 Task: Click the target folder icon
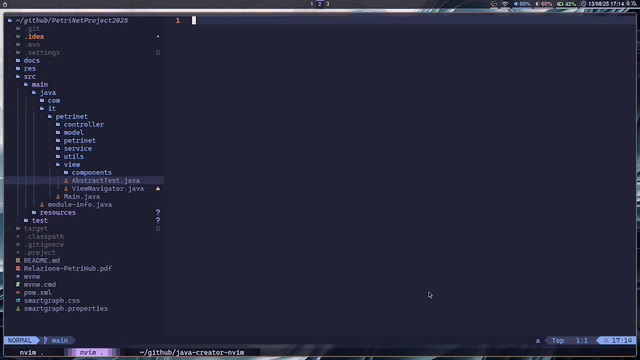[x=18, y=229]
